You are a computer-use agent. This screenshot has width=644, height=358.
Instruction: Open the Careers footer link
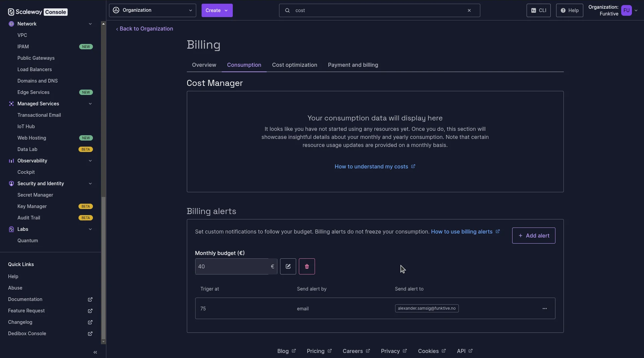click(356, 351)
